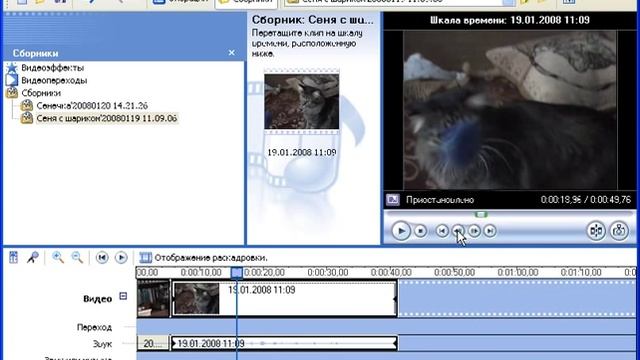Image resolution: width=640 pixels, height=360 pixels.
Task: Zoom out on the timeline
Action: (77, 257)
